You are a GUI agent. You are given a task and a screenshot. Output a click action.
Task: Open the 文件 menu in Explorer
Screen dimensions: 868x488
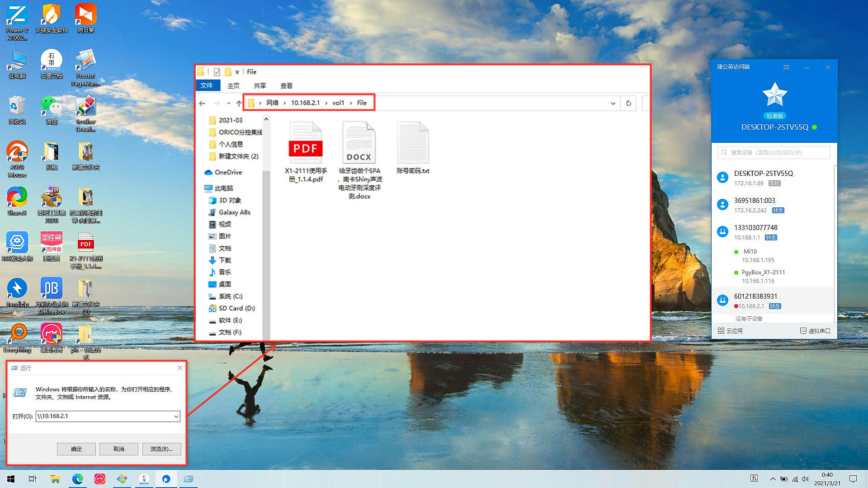coord(207,85)
